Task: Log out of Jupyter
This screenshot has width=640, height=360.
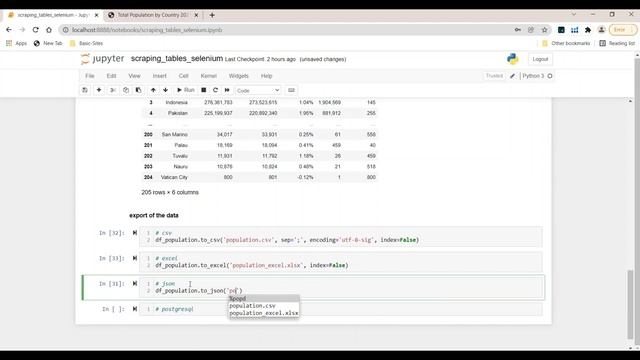Action: pos(540,59)
